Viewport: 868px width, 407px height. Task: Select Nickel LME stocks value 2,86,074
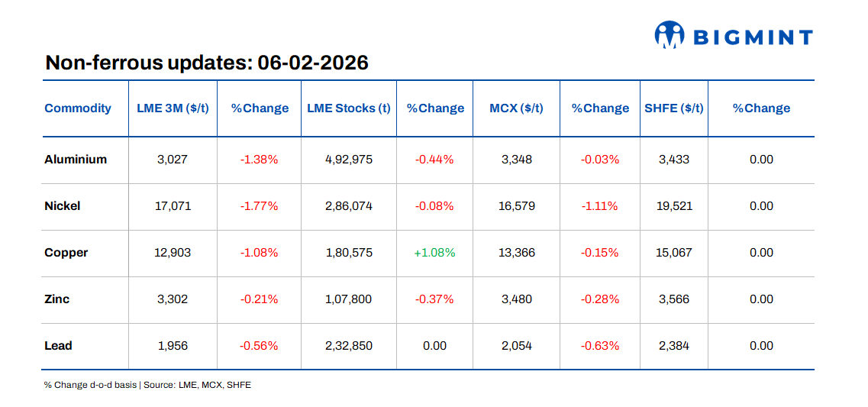349,206
